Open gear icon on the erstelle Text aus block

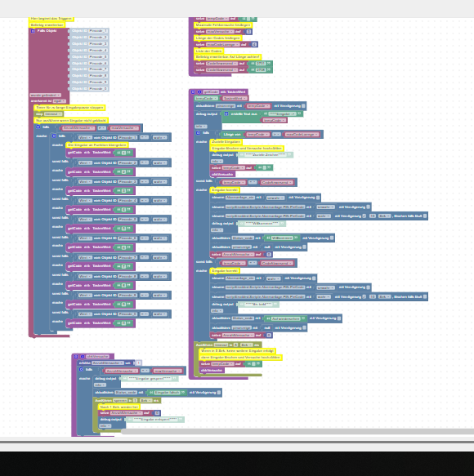[226, 113]
